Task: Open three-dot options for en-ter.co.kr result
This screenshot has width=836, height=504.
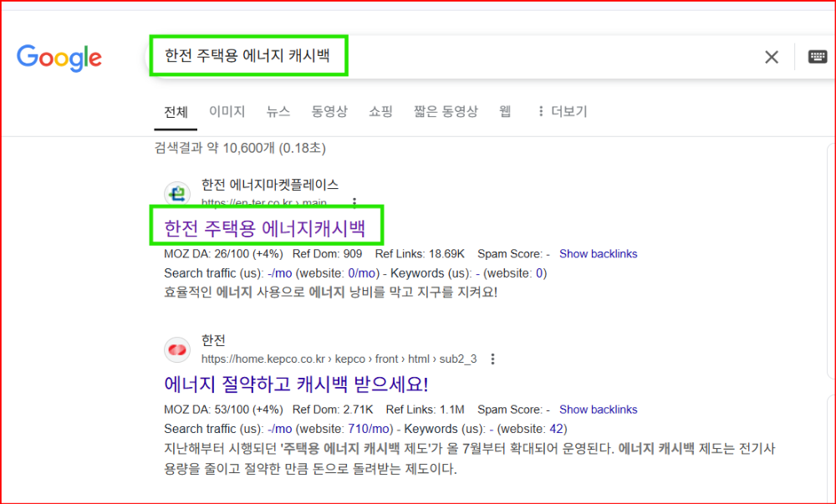Action: click(354, 202)
